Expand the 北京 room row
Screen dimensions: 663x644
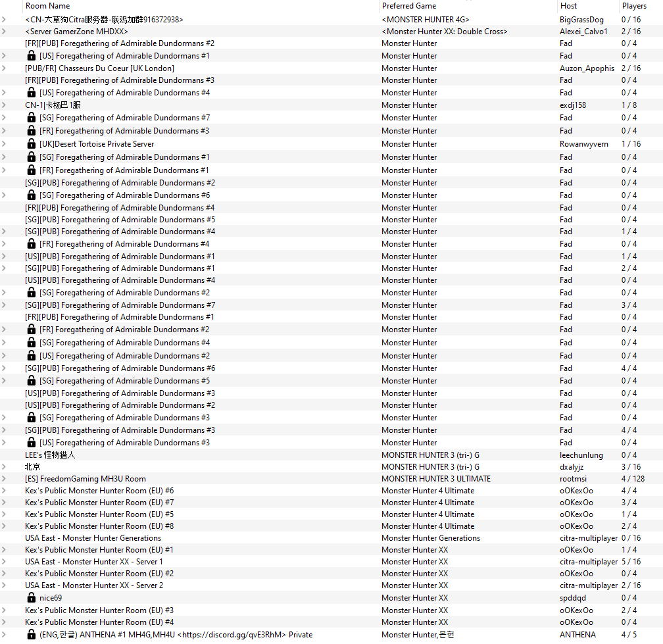tap(4, 467)
